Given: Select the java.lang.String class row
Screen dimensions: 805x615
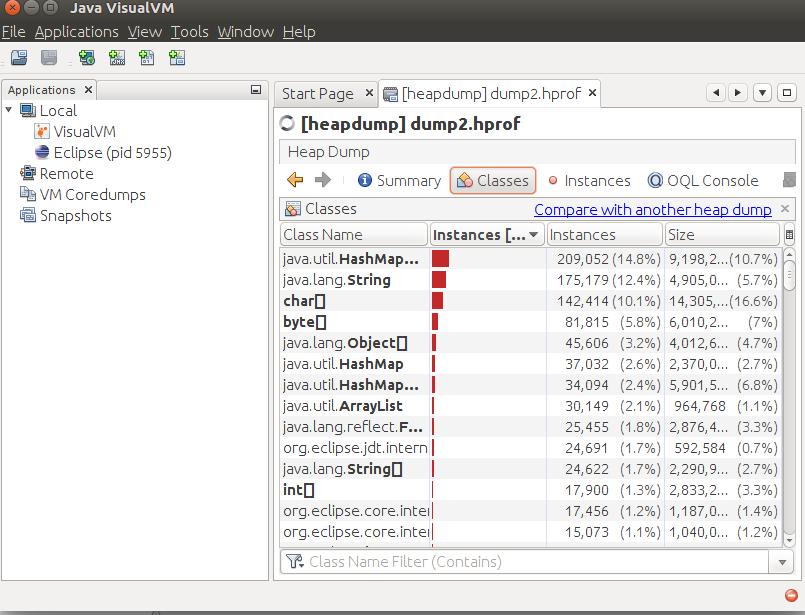Looking at the screenshot, I should [x=530, y=280].
